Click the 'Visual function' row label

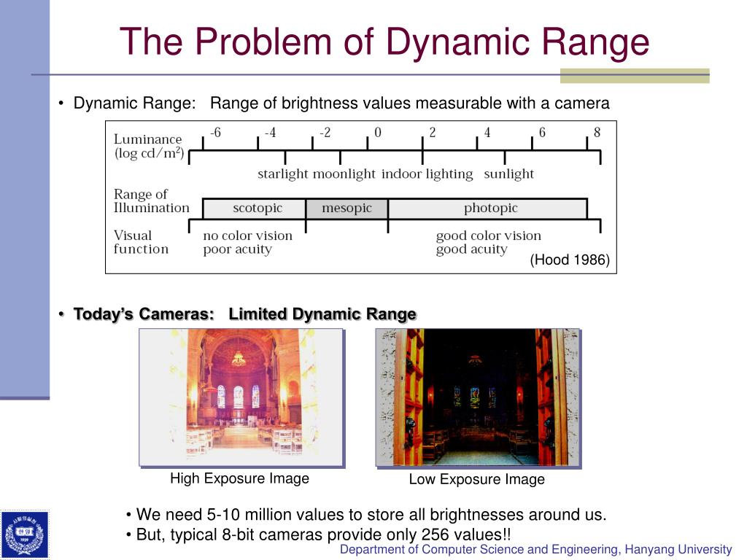pos(141,242)
